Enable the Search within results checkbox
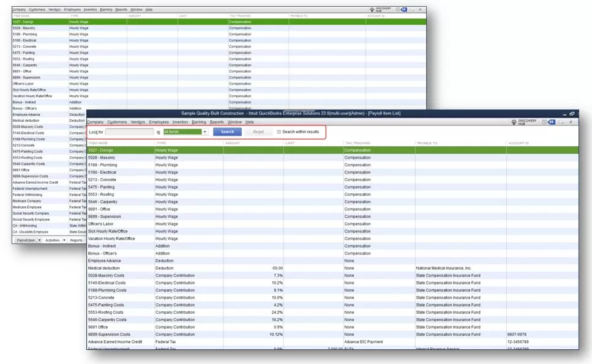 click(x=279, y=132)
